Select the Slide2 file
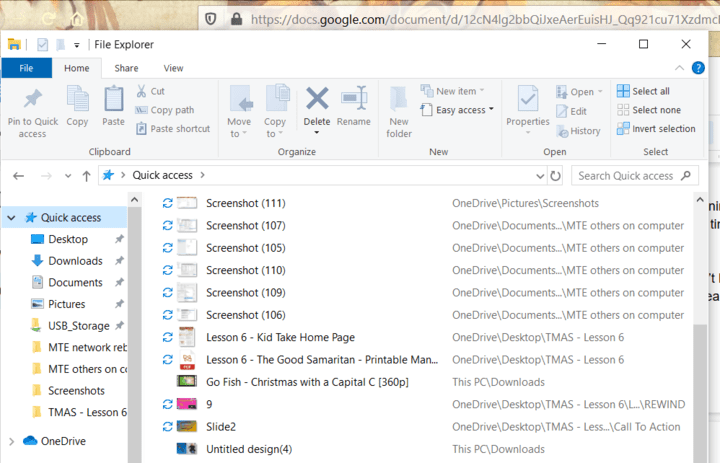 pyautogui.click(x=221, y=427)
